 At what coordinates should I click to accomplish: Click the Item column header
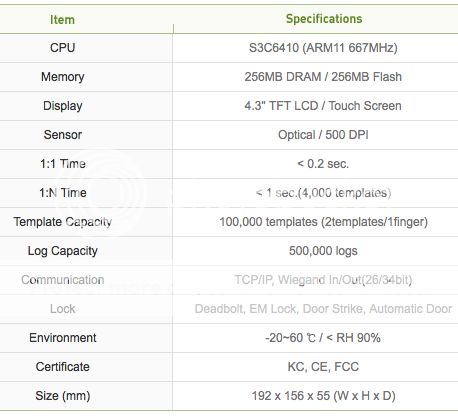pyautogui.click(x=62, y=20)
